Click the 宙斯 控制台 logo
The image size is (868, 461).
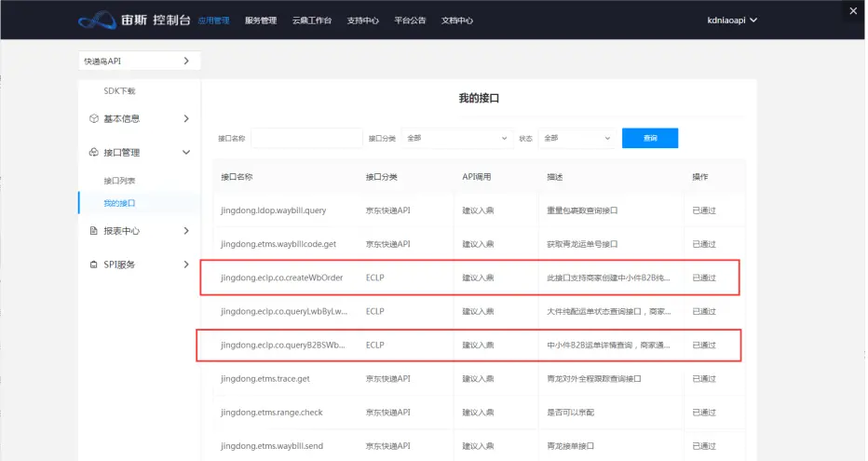[134, 20]
